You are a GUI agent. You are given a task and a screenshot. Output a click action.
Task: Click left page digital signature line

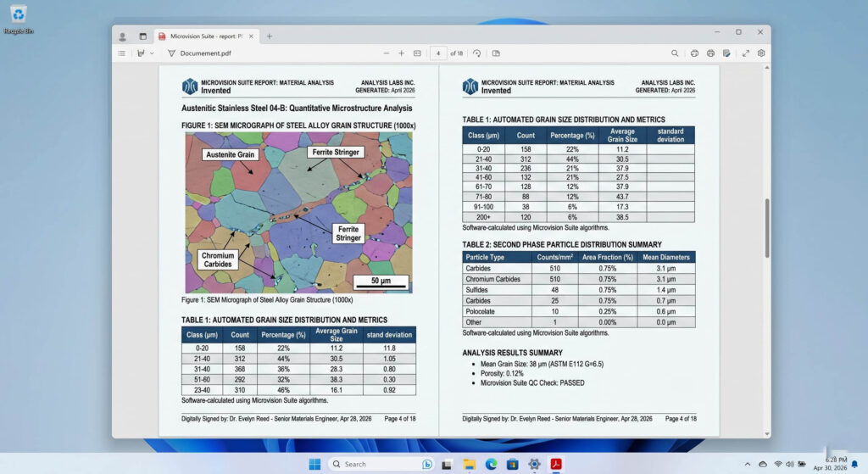276,419
